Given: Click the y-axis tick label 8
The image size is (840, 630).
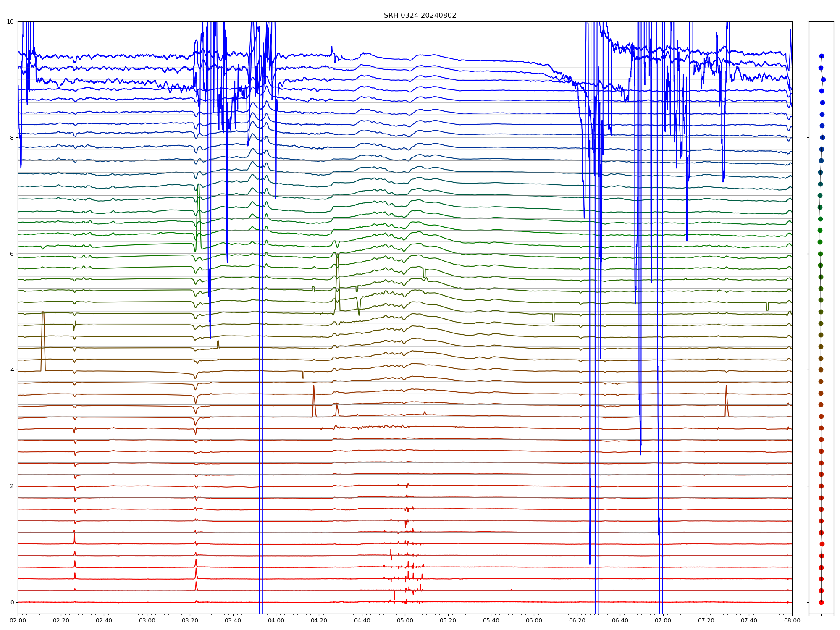Looking at the screenshot, I should tap(12, 137).
